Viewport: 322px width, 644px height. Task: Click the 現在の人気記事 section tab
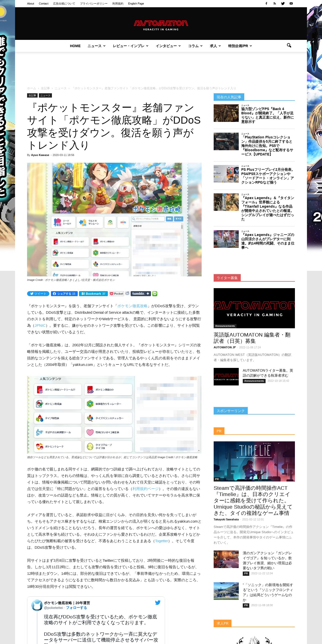point(229,97)
